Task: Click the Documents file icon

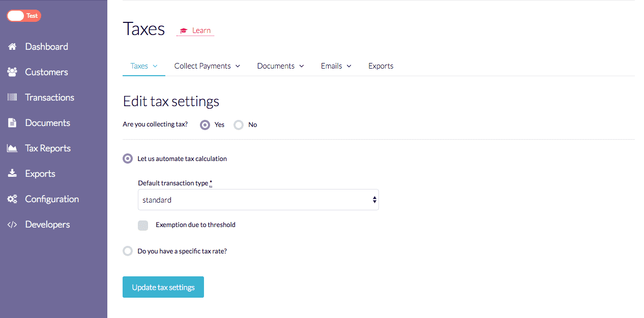Action: [12, 123]
